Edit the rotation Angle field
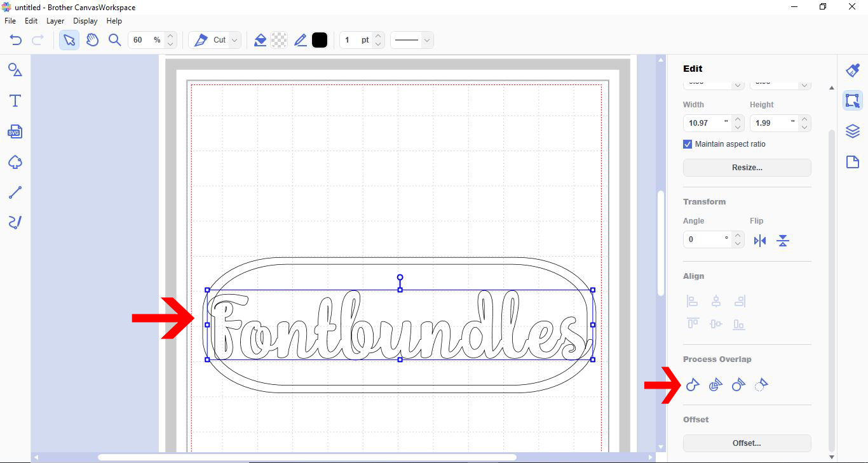The width and height of the screenshot is (868, 463). click(x=707, y=239)
